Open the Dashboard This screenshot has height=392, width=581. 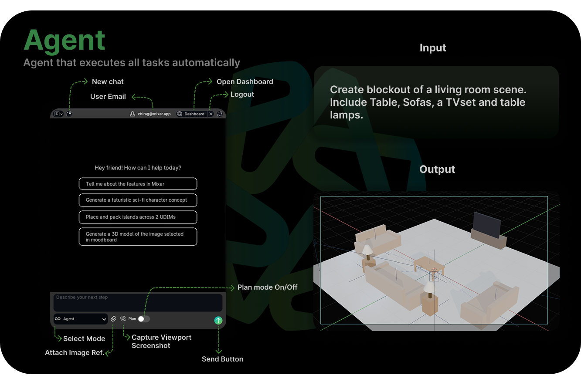(191, 114)
